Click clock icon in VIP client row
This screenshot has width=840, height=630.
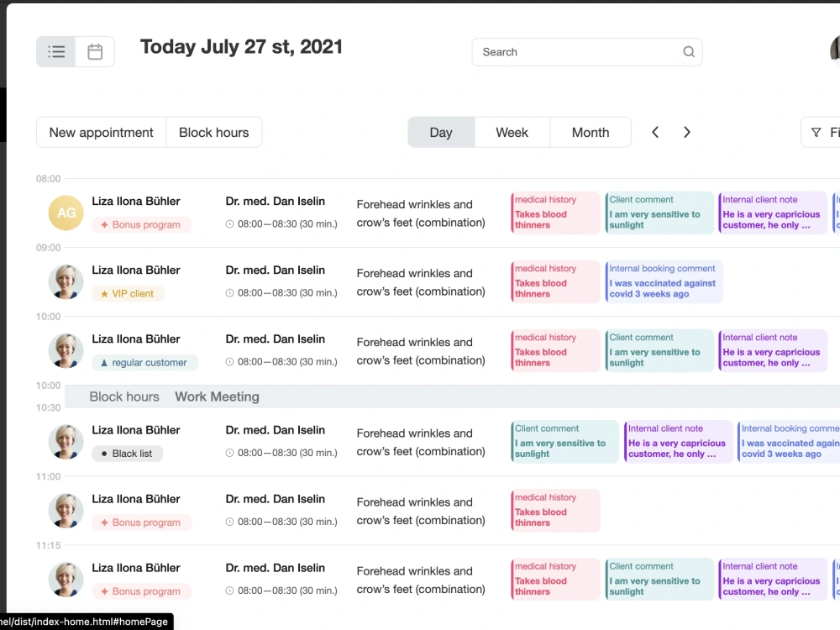[229, 293]
